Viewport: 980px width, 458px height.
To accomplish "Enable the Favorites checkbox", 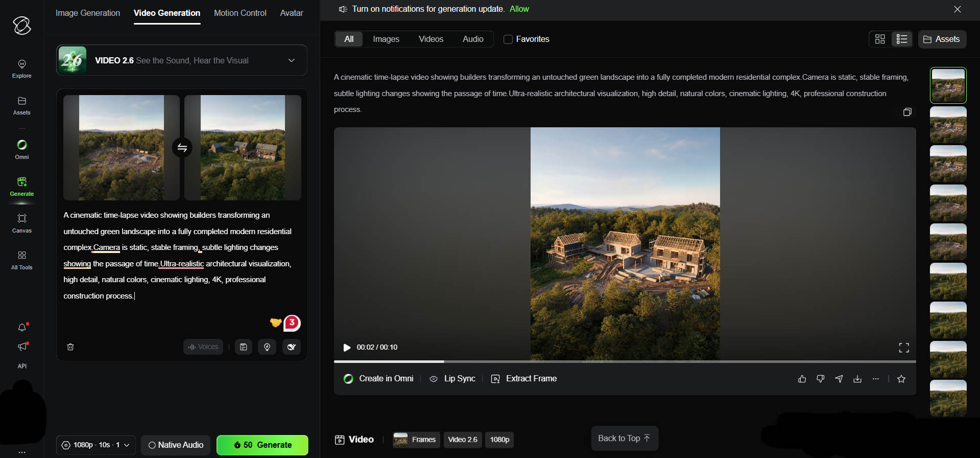I will (508, 39).
